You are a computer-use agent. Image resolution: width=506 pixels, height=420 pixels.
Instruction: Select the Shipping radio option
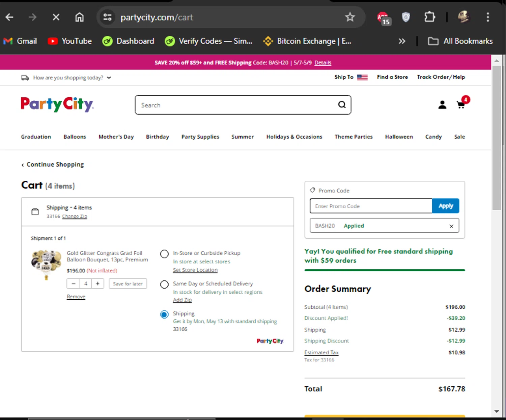(x=164, y=314)
